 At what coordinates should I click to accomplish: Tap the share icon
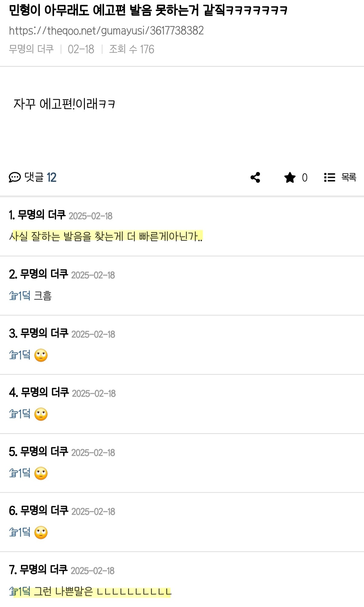pos(255,178)
